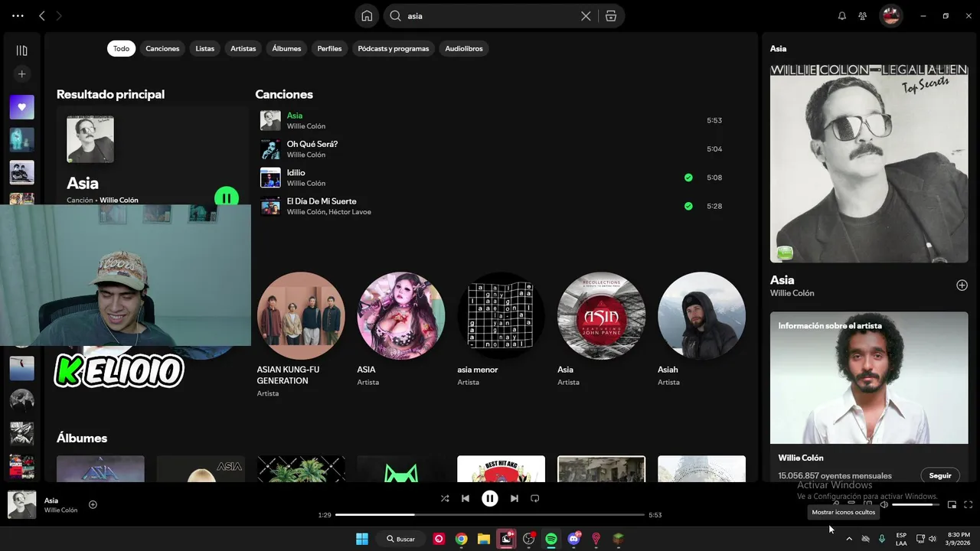980x551 pixels.
Task: Open Friend Activity icon
Action: pyautogui.click(x=863, y=16)
